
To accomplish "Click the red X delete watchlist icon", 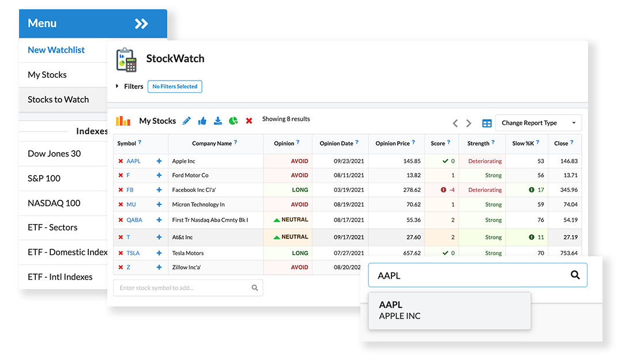I will tap(249, 121).
